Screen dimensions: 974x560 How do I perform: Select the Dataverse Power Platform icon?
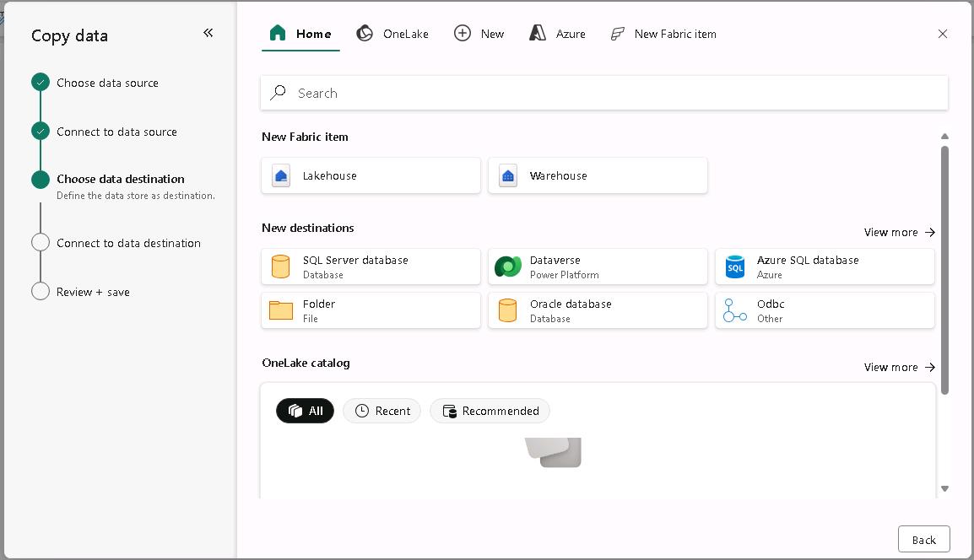point(508,267)
